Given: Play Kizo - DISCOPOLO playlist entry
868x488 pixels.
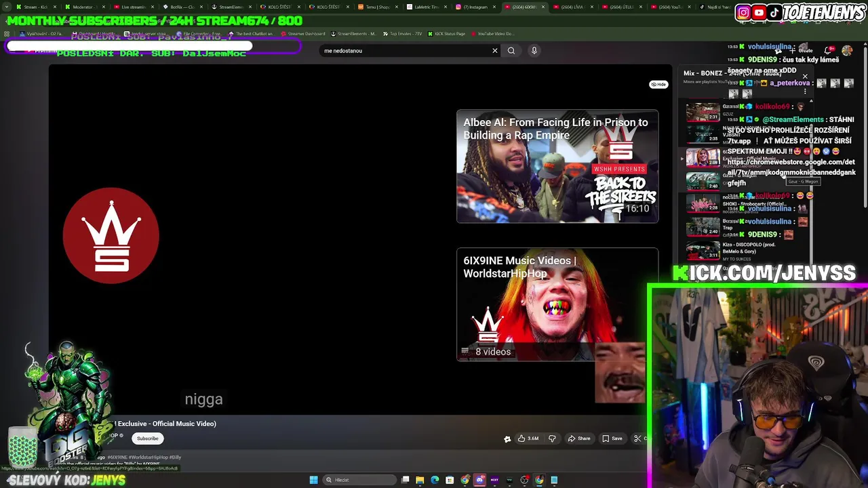Looking at the screenshot, I should [746, 249].
